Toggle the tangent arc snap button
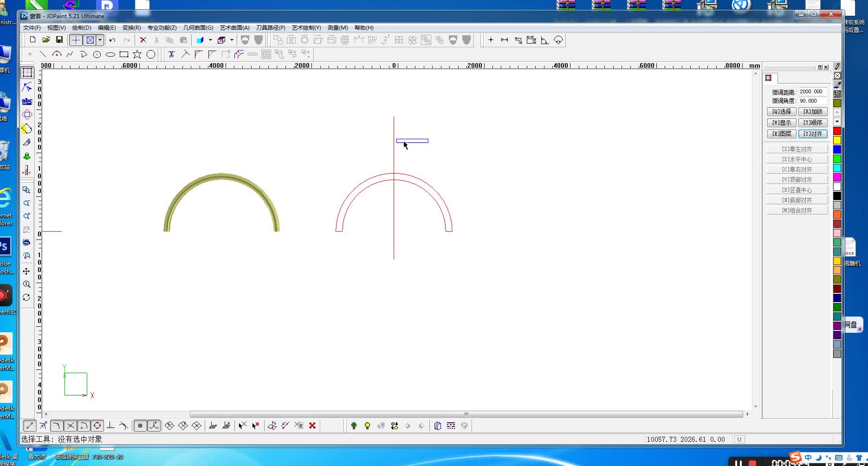The width and height of the screenshot is (868, 466). (84, 426)
